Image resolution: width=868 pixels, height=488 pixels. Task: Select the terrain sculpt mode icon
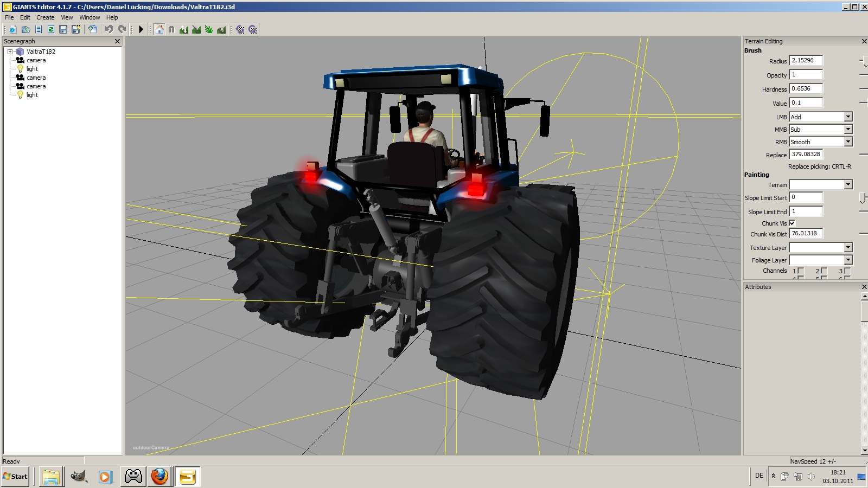(x=184, y=29)
